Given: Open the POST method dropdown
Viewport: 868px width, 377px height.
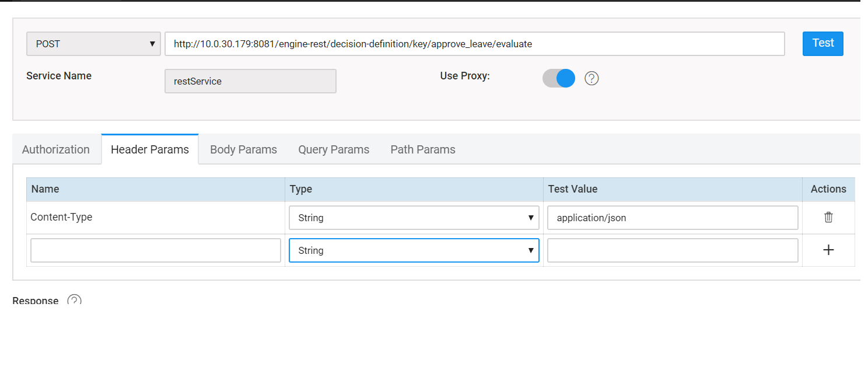Looking at the screenshot, I should click(x=93, y=44).
